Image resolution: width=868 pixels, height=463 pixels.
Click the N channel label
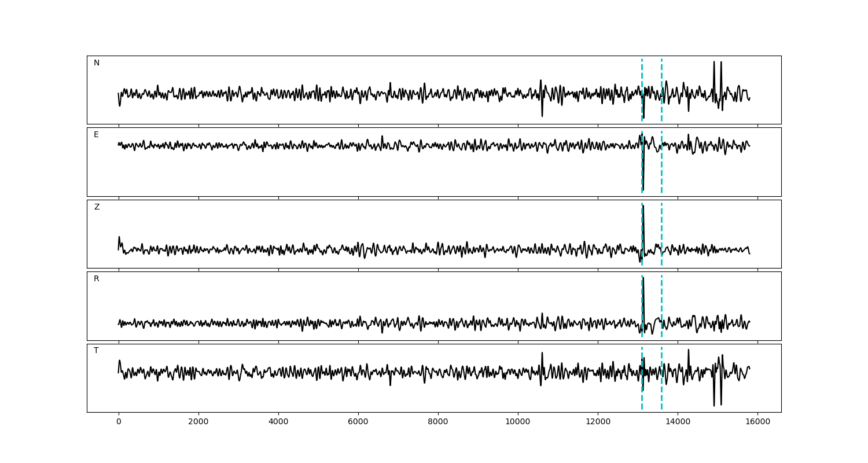point(97,63)
